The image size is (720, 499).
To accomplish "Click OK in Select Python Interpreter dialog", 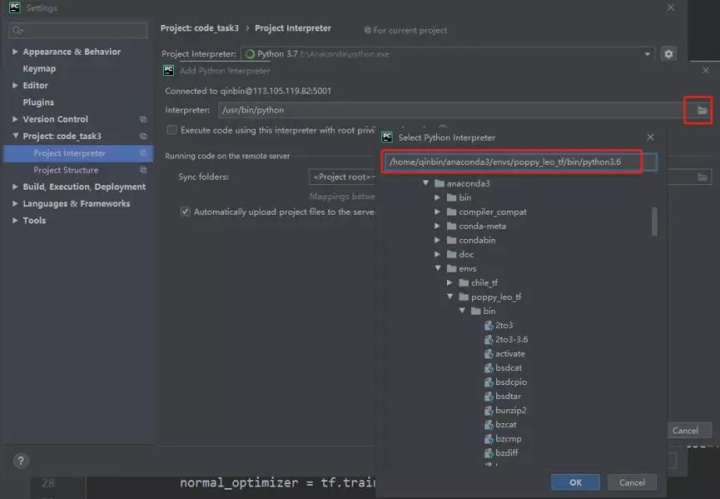I will 575,482.
